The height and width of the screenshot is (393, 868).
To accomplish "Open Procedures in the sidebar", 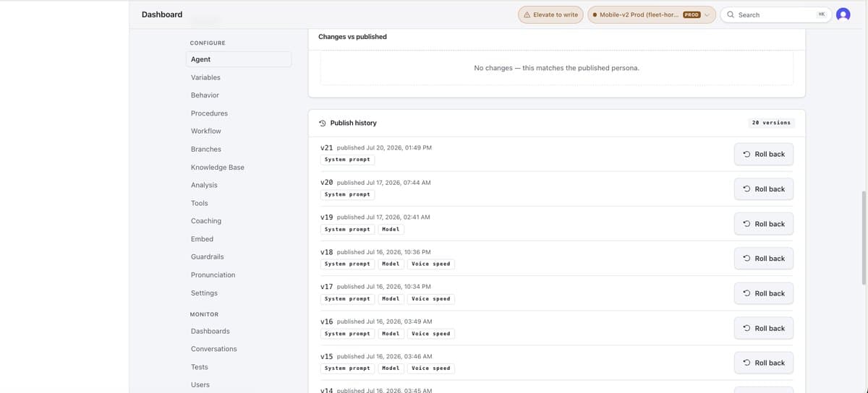I will [x=209, y=113].
